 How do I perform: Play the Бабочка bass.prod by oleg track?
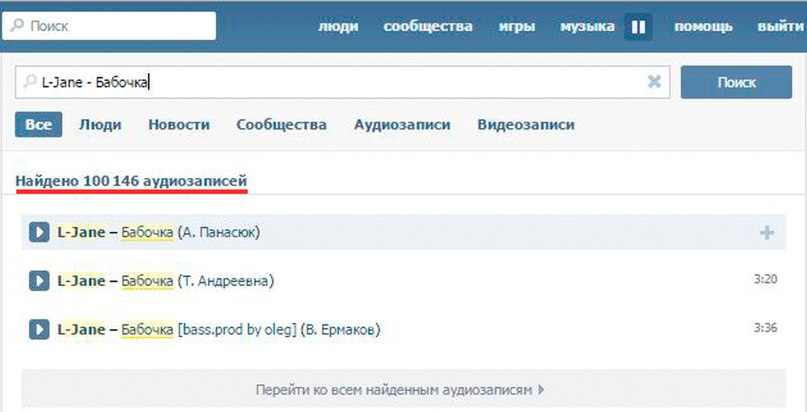pos(39,329)
